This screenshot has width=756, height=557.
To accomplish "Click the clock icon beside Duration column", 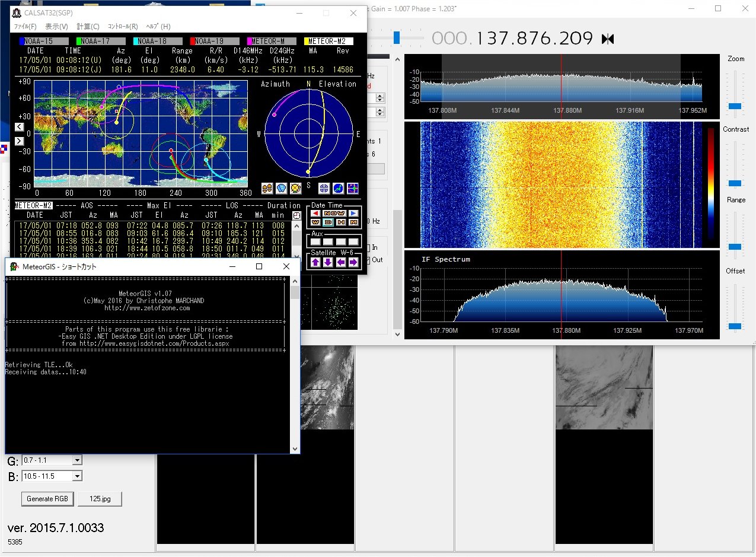I will (296, 215).
